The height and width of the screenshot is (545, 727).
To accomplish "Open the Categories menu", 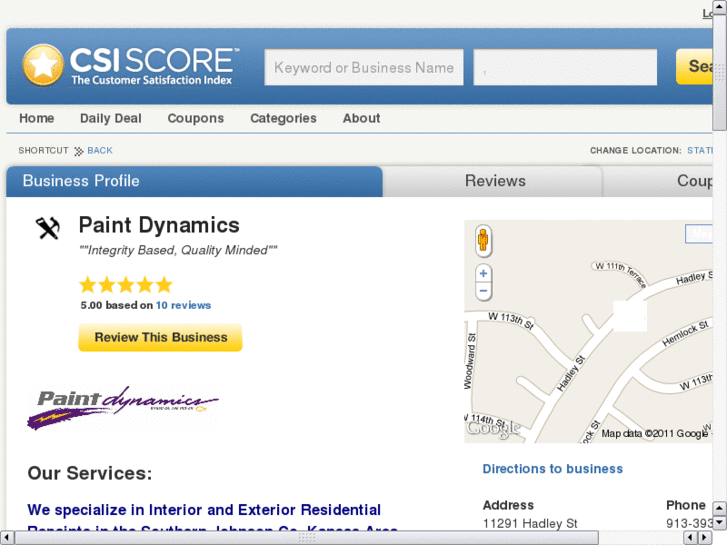I will coord(283,118).
